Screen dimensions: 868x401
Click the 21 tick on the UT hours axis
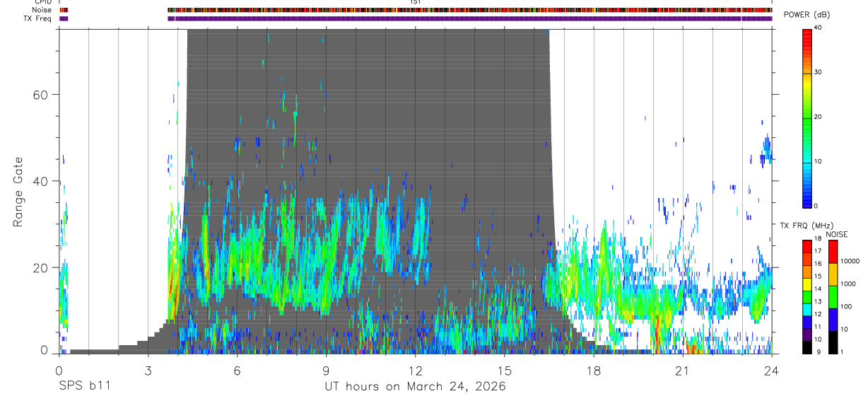682,370
